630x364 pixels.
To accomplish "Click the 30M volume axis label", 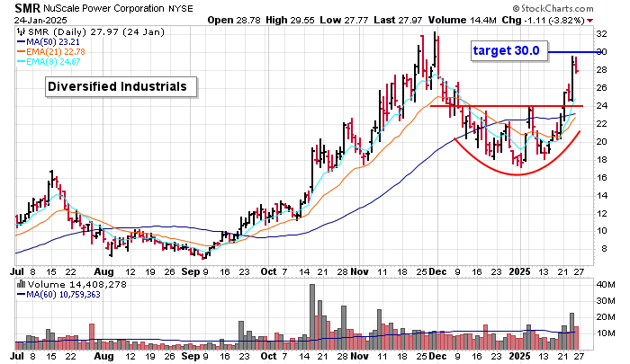I will click(606, 301).
